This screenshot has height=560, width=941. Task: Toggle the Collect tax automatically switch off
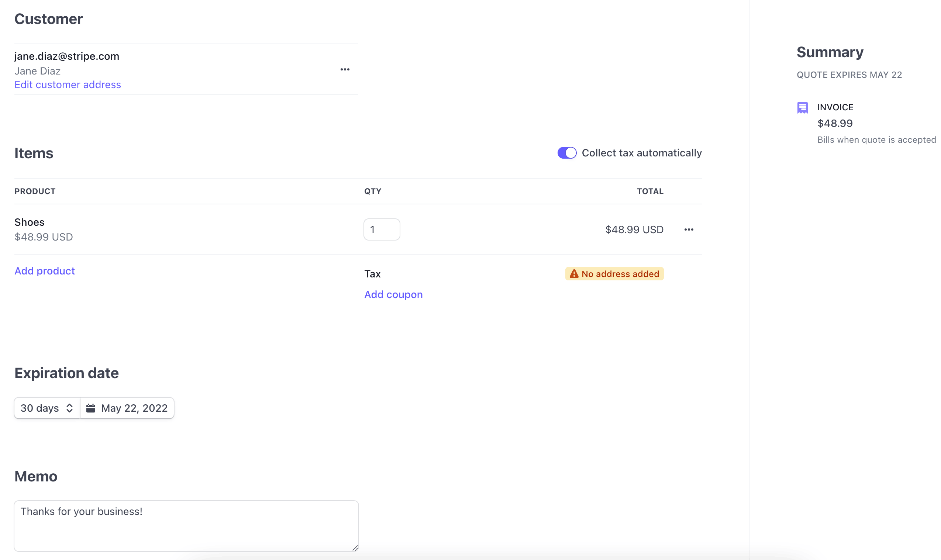pyautogui.click(x=566, y=153)
